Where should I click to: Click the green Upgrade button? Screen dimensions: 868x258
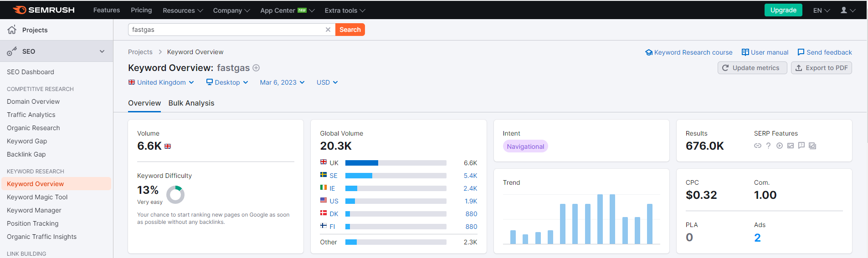pos(783,10)
